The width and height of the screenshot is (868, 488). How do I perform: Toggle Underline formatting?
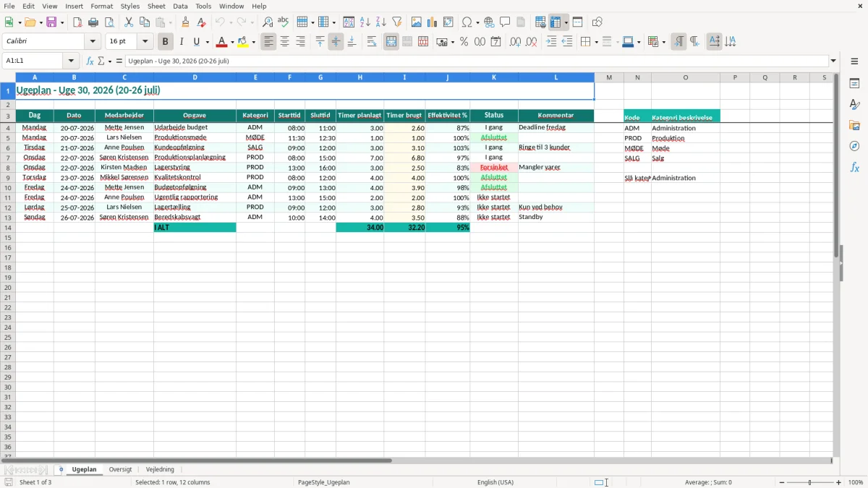coord(196,42)
